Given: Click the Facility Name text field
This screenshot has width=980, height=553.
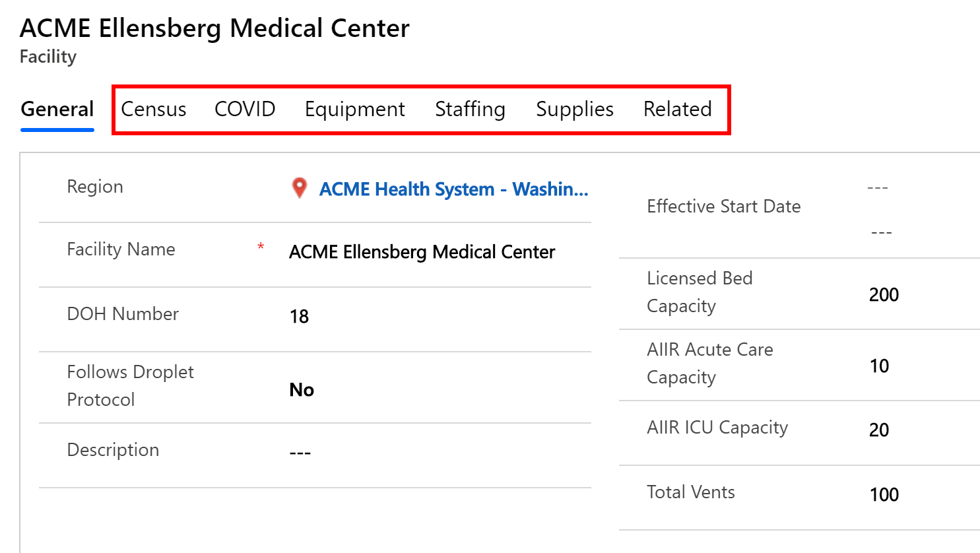Looking at the screenshot, I should [x=422, y=252].
